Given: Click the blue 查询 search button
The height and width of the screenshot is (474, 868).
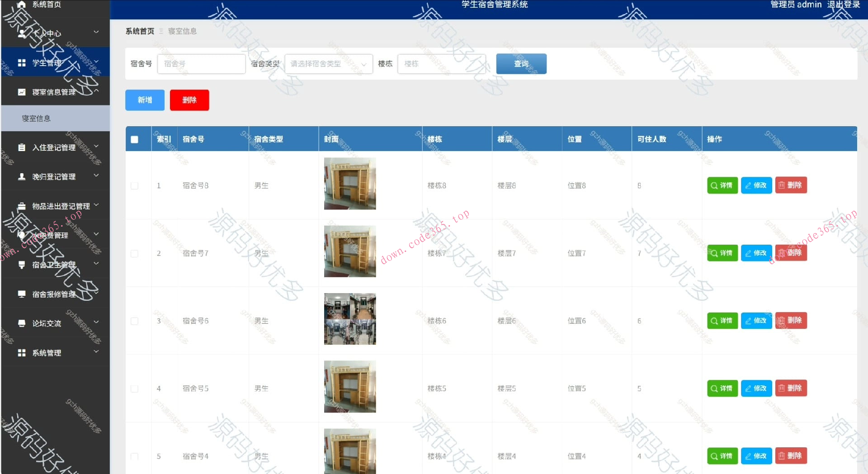Looking at the screenshot, I should [x=521, y=64].
